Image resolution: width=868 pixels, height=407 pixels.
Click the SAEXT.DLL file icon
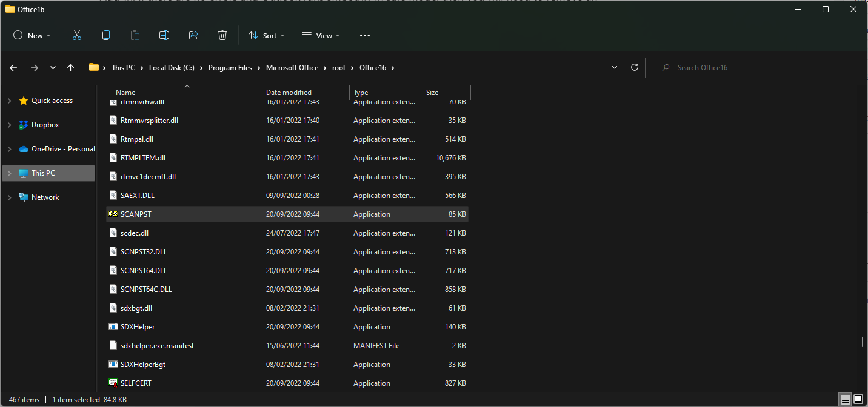pos(113,196)
